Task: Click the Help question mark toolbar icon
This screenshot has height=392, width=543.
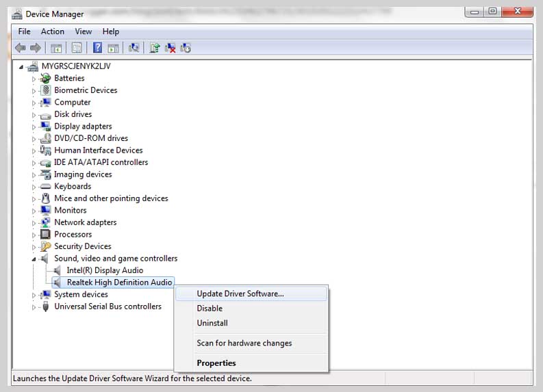Action: [98, 47]
